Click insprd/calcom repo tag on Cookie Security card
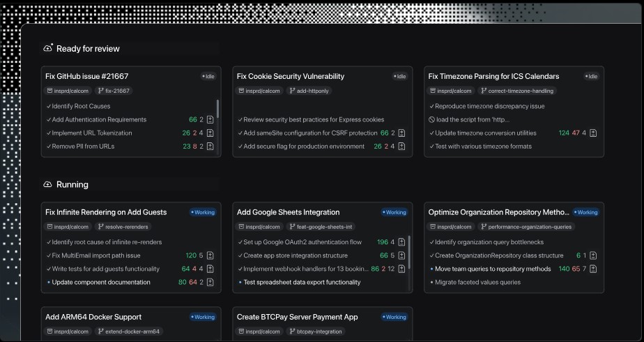 (259, 91)
